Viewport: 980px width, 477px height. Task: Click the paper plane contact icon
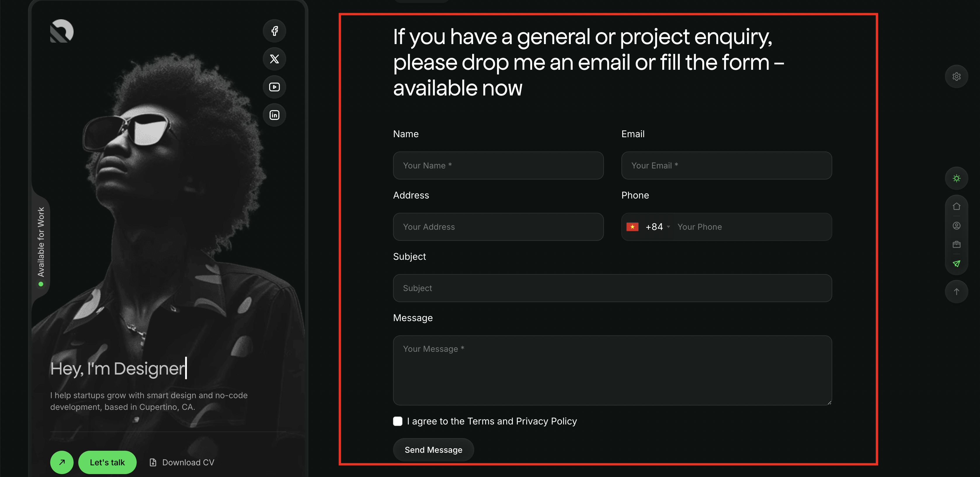[956, 264]
